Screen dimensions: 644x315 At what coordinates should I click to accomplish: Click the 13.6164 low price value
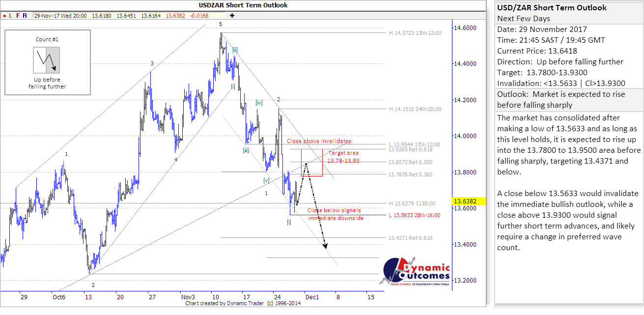point(151,16)
